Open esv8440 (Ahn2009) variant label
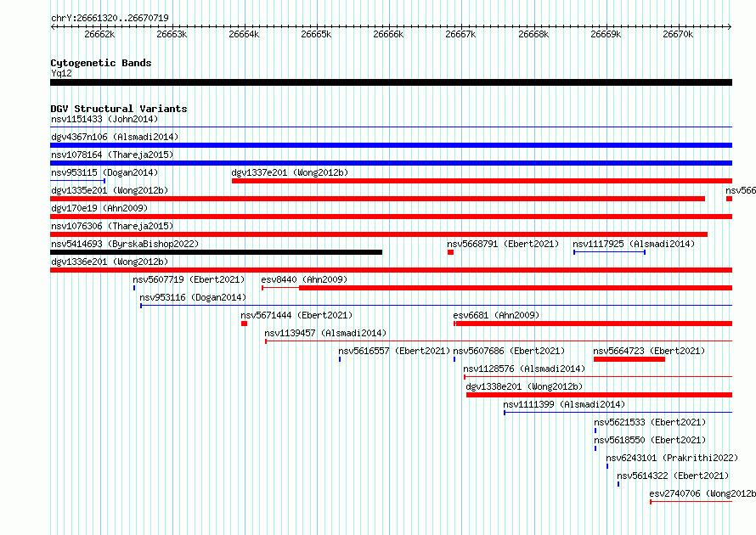 (x=304, y=279)
